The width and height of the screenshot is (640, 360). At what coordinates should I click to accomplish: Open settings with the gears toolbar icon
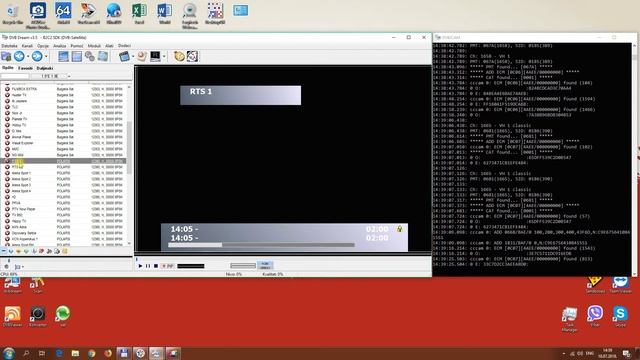[x=90, y=56]
